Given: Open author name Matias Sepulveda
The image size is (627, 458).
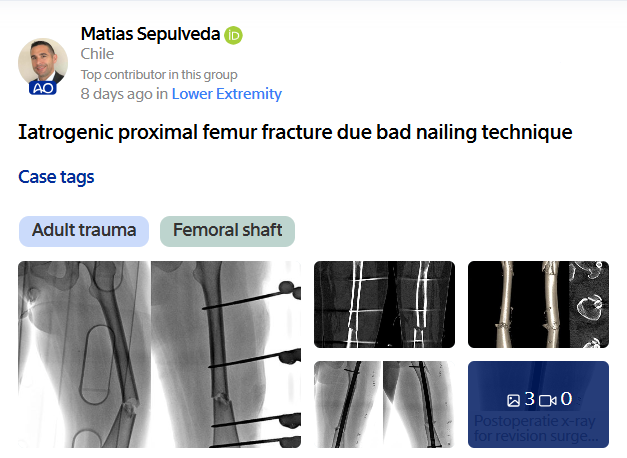Looking at the screenshot, I should [x=150, y=34].
